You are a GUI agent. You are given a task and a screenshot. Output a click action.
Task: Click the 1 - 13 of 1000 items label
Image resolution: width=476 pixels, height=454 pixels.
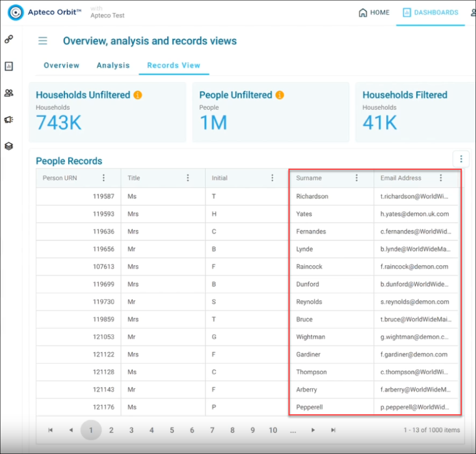(x=431, y=430)
